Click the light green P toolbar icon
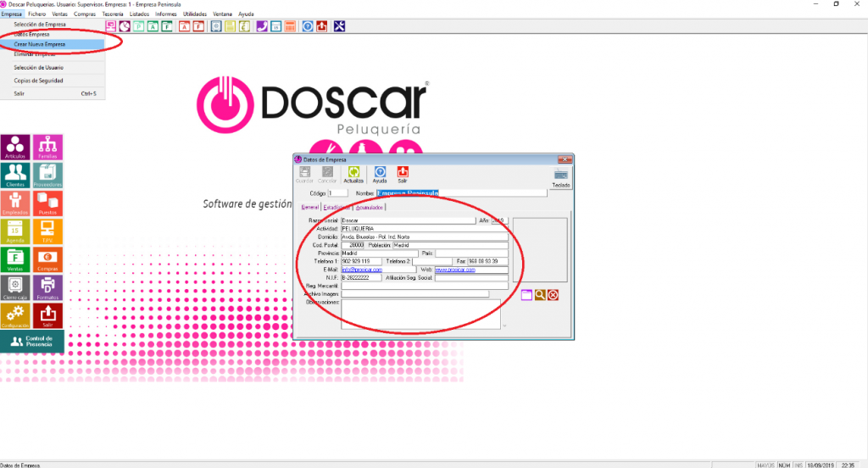This screenshot has width=868, height=468. coord(138,26)
